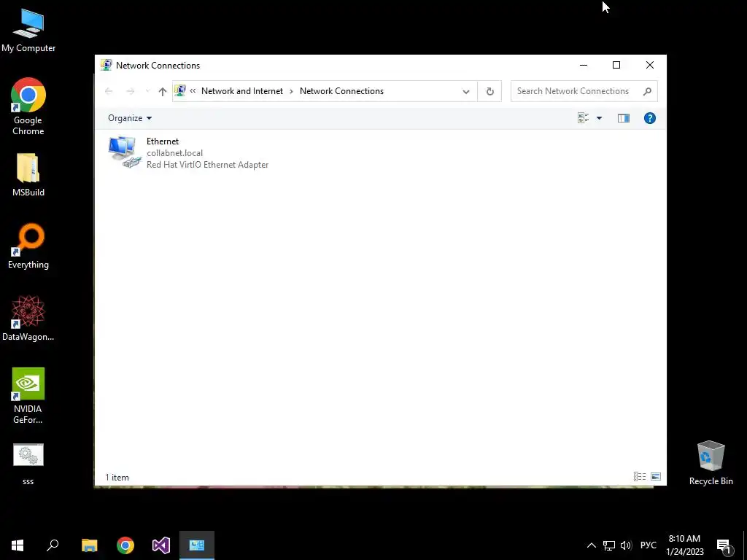Close the Network Connections window
The width and height of the screenshot is (747, 560).
point(650,65)
